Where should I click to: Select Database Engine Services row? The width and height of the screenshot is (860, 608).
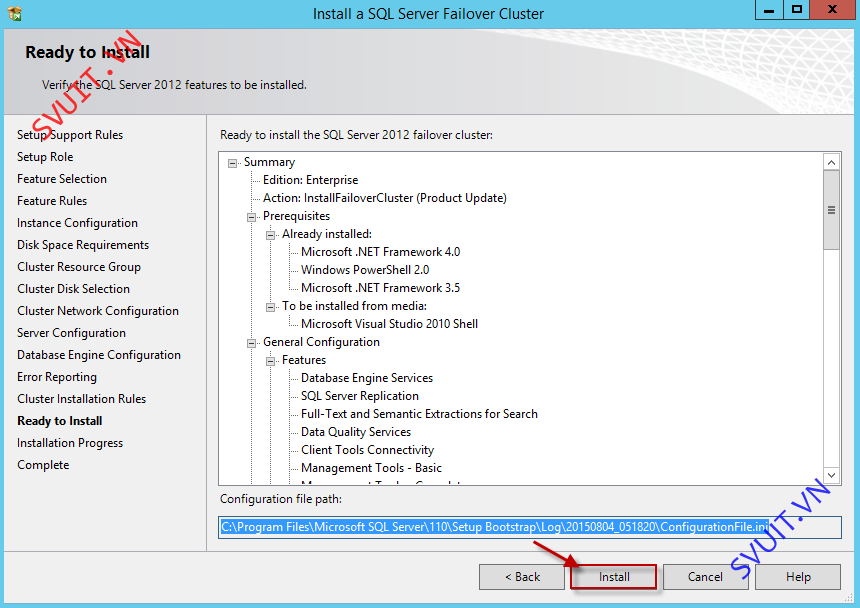367,378
